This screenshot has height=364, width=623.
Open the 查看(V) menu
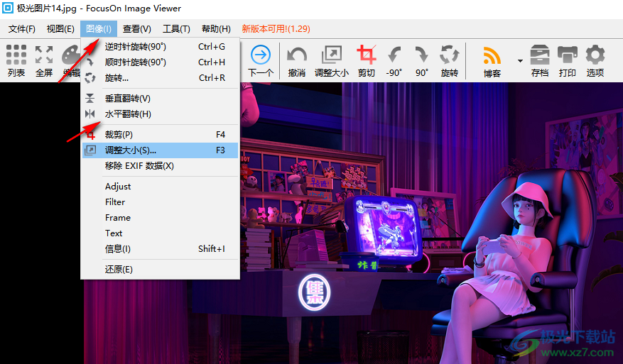tap(137, 29)
